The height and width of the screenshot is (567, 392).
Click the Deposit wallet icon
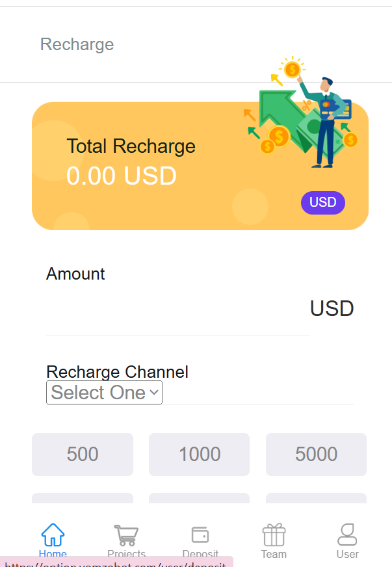200,534
